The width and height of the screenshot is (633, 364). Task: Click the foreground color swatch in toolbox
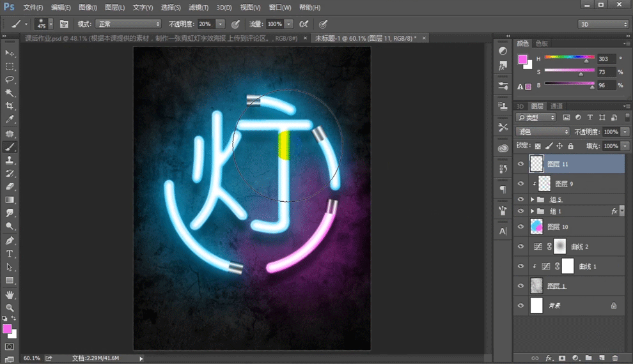[x=7, y=329]
